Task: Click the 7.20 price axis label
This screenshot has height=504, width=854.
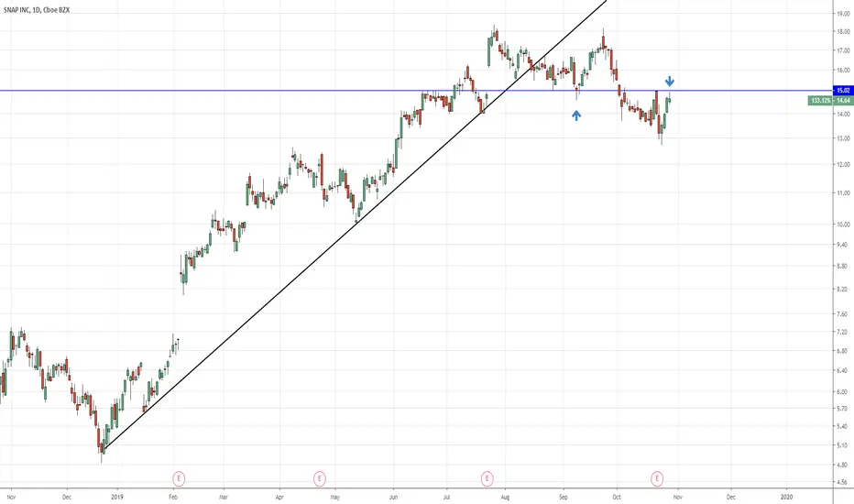Action: click(843, 332)
